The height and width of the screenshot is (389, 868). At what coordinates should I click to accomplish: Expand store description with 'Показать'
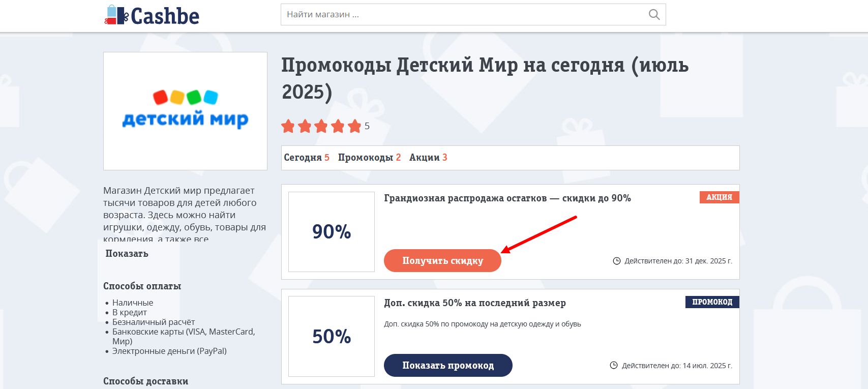127,254
